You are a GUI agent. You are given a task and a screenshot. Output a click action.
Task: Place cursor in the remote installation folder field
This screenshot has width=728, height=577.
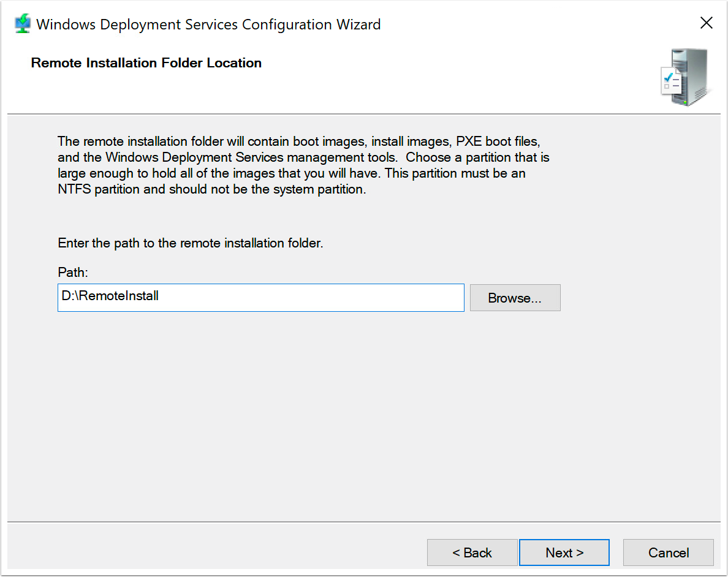pyautogui.click(x=260, y=298)
